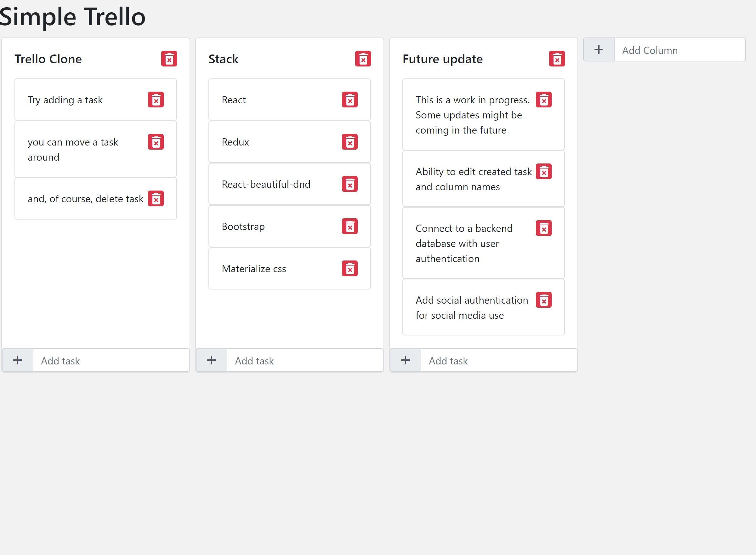Delete the Trello Clone column
Viewport: 756px width, 555px height.
click(169, 59)
